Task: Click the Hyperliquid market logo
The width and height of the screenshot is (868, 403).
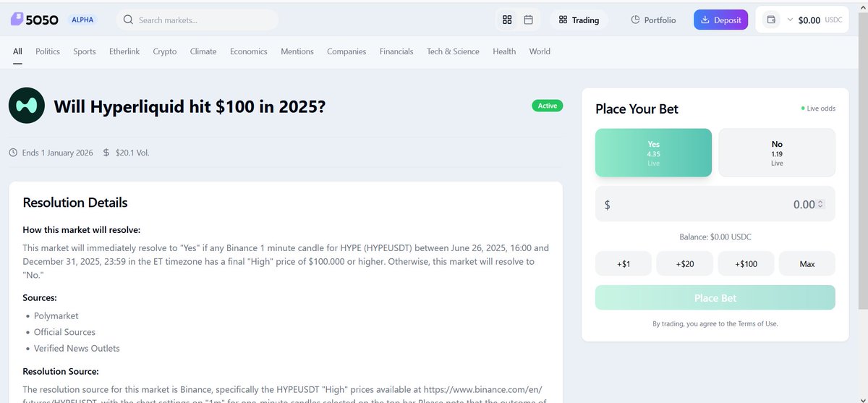Action: [x=27, y=106]
